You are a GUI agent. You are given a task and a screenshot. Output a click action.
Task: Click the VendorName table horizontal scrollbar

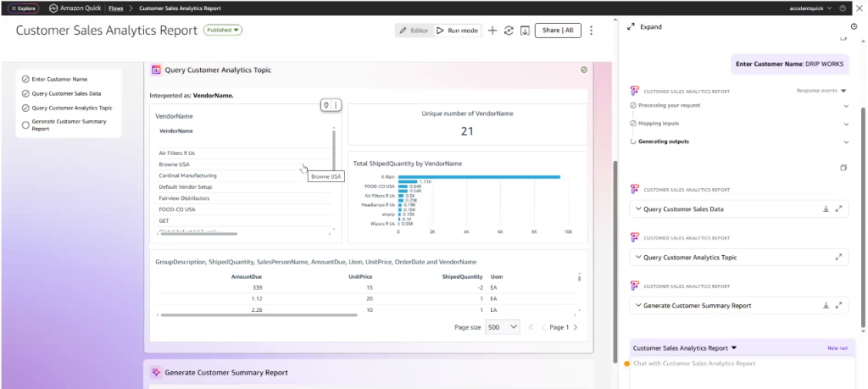click(x=199, y=234)
